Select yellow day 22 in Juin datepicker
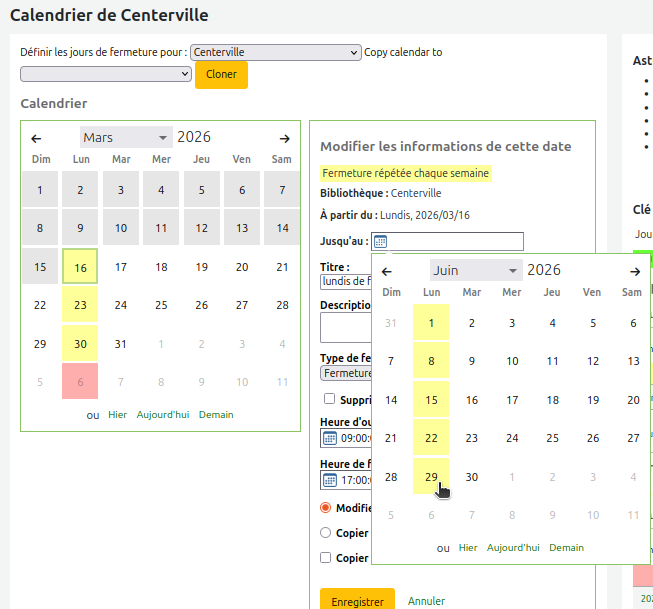653x609 pixels. [x=431, y=438]
